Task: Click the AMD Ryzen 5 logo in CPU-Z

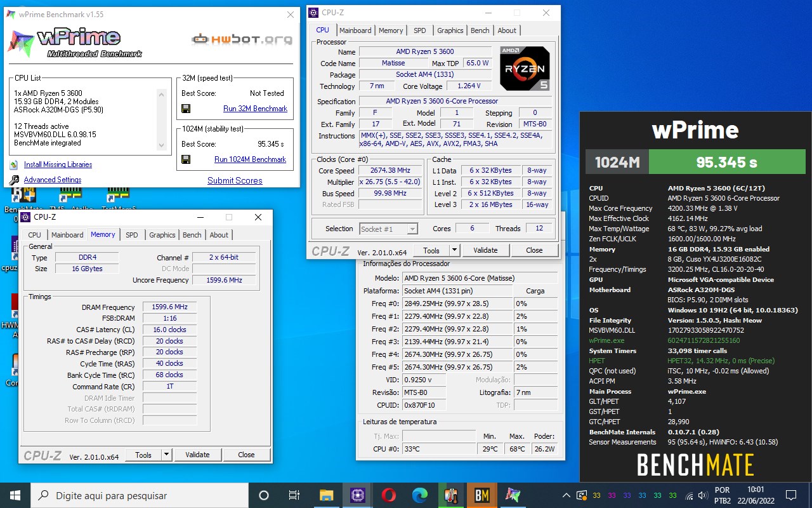Action: coord(525,68)
